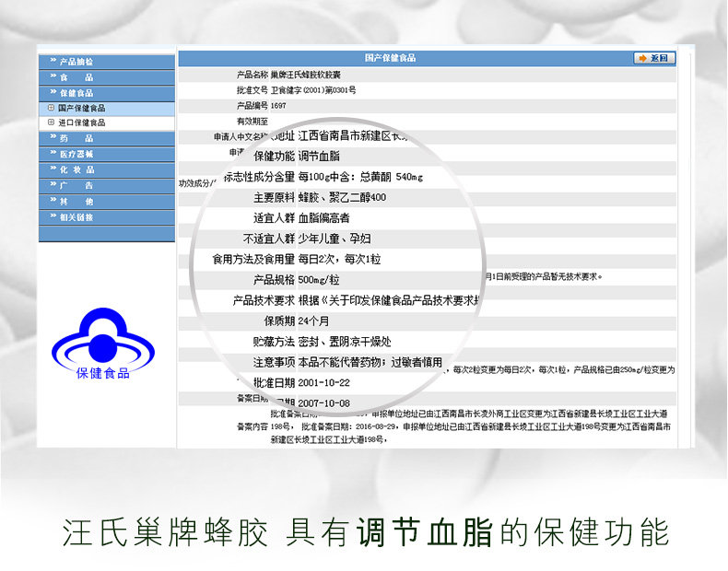
Task: Click the date 2007-10-08
Action: point(323,403)
